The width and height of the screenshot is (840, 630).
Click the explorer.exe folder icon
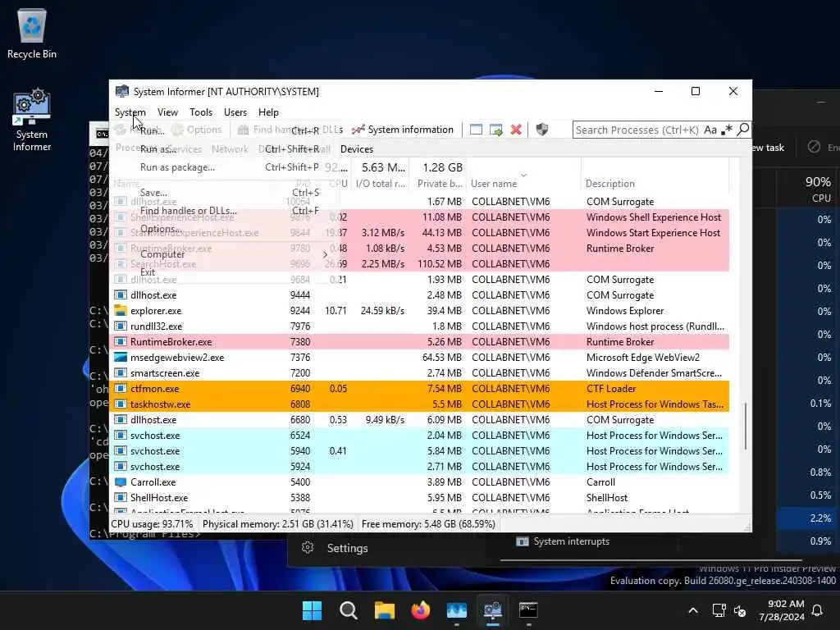click(121, 311)
